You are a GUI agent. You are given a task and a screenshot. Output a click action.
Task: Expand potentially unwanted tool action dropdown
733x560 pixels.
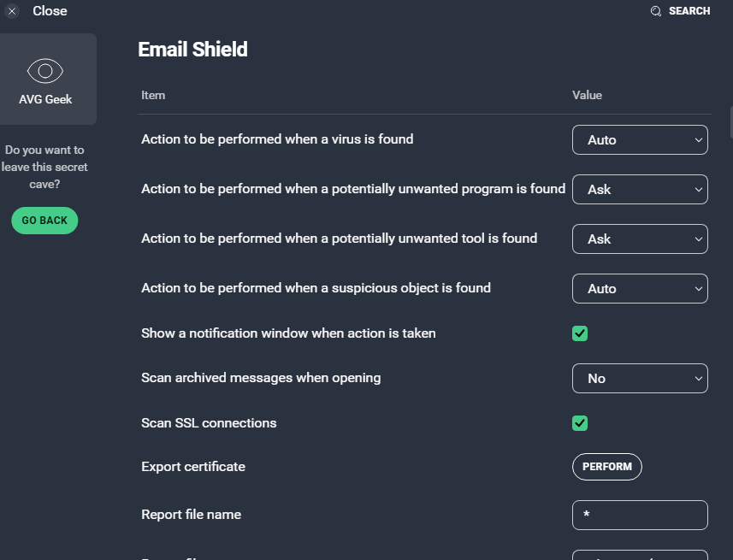[639, 239]
